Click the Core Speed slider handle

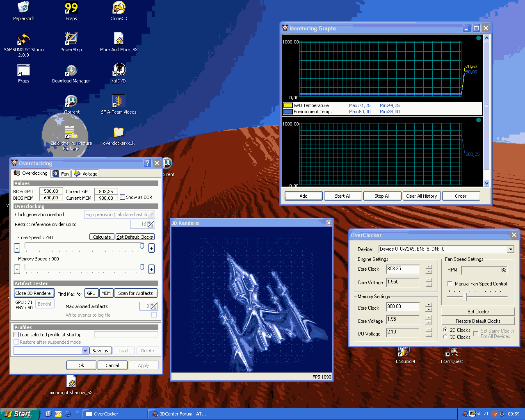pos(142,246)
